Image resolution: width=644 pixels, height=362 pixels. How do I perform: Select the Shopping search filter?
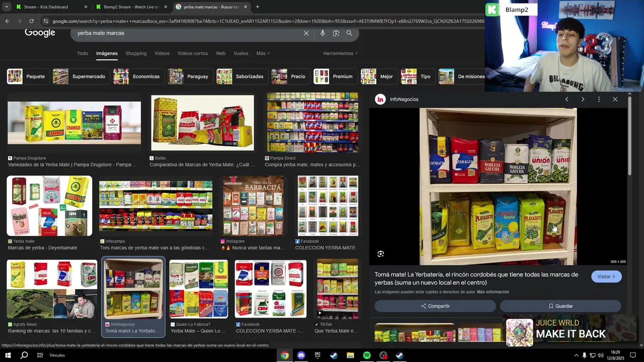pyautogui.click(x=136, y=53)
